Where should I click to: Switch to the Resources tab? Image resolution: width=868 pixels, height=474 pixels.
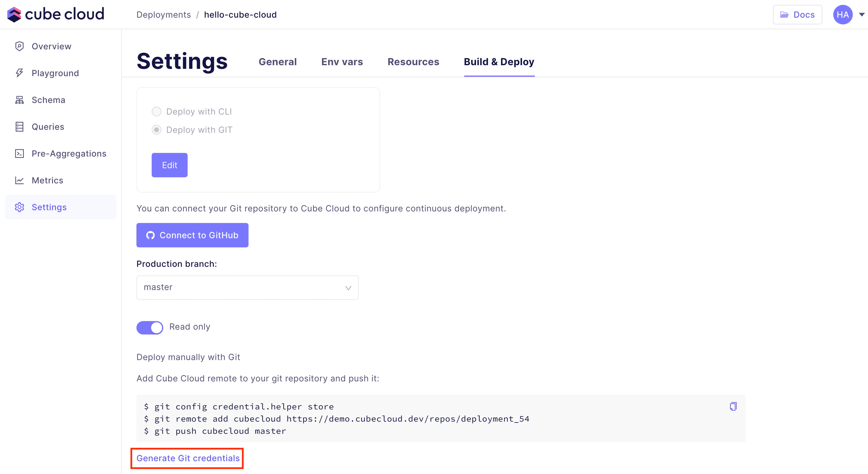click(413, 62)
